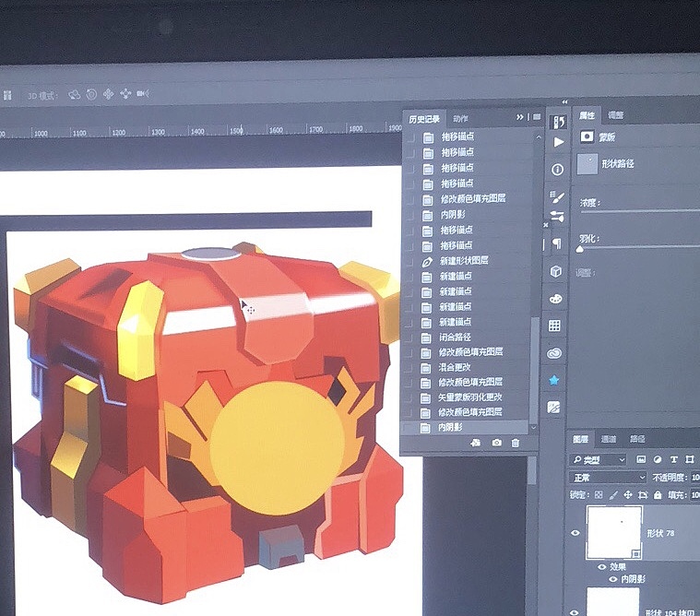Screen dimensions: 700x616
Task: Open the Brush Settings dock icon
Action: 557,217
